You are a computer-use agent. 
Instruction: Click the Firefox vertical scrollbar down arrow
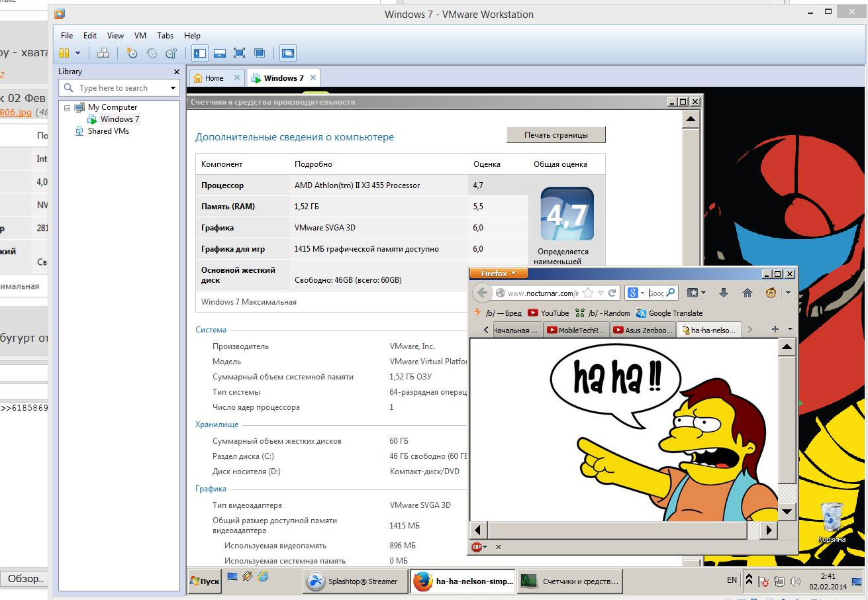pyautogui.click(x=787, y=511)
